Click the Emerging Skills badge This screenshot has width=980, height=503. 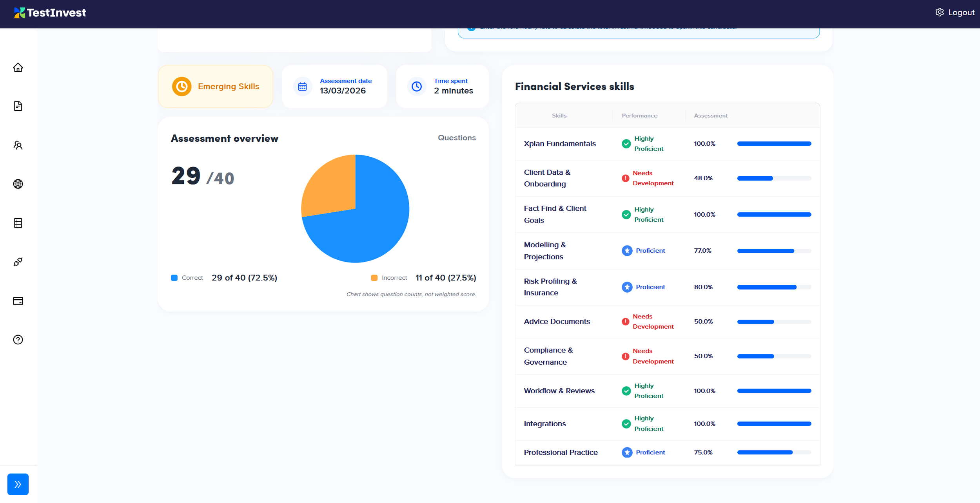point(216,86)
